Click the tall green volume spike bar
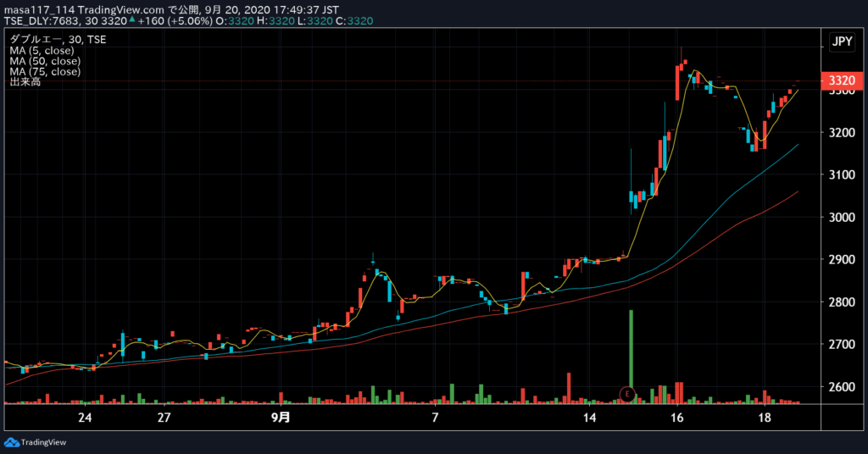Viewport: 868px width, 454px height. click(631, 357)
